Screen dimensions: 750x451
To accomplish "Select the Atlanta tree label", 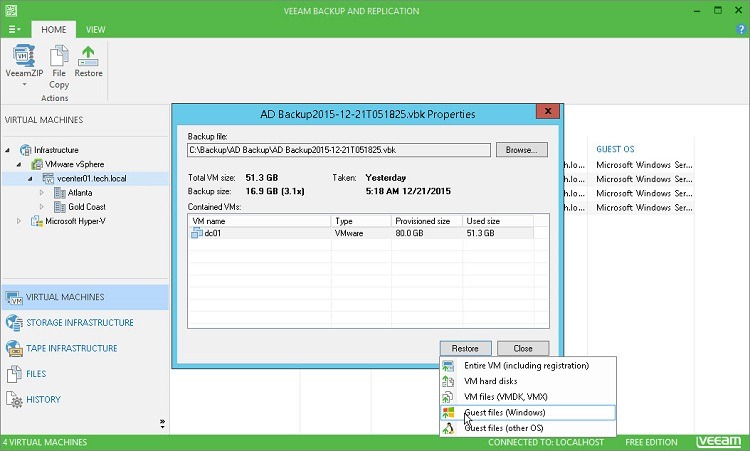I will (80, 193).
